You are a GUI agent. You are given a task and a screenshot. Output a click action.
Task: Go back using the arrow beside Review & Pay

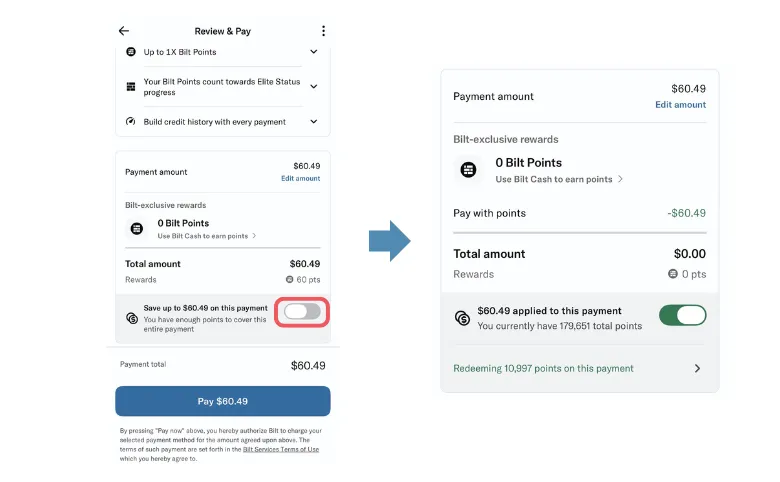click(x=124, y=31)
